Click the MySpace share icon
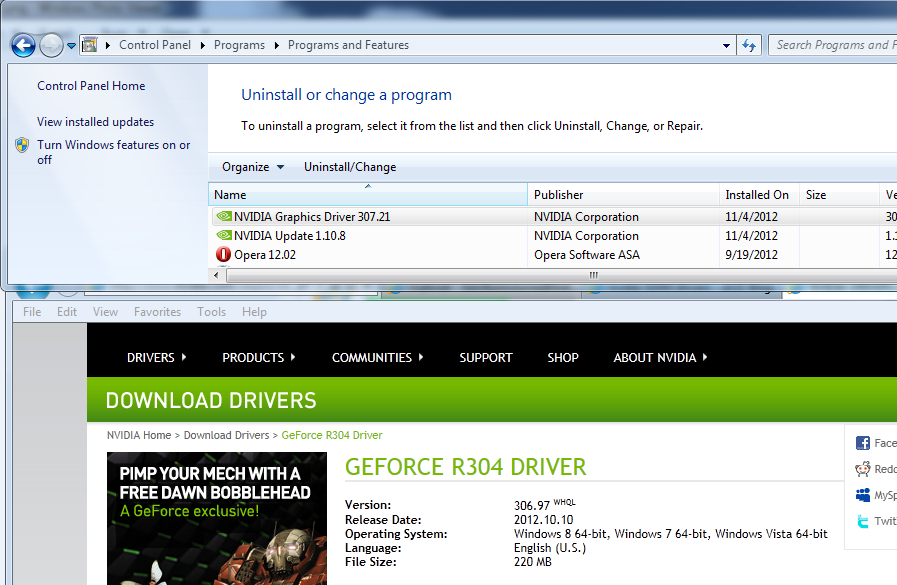Viewport: 897px width, 585px height. pyautogui.click(x=863, y=495)
